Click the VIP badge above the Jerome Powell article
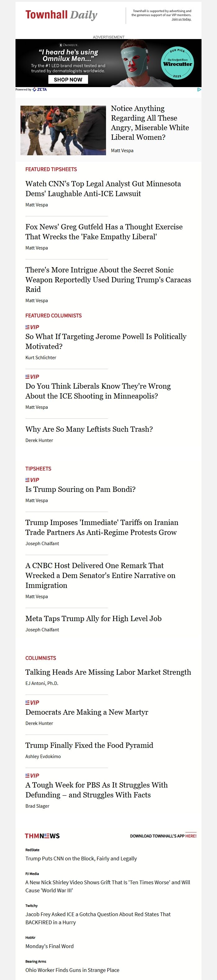217x980 pixels. pyautogui.click(x=32, y=327)
